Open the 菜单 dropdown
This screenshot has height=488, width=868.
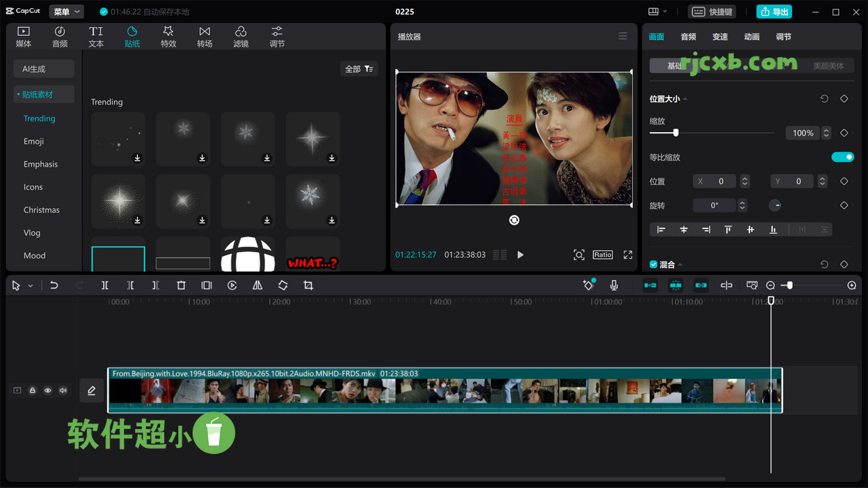(x=66, y=11)
